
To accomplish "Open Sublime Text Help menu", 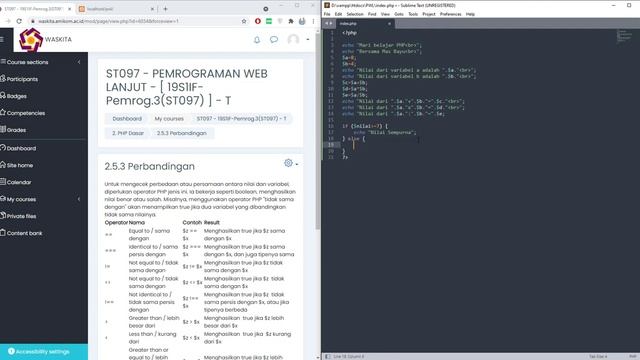I will pyautogui.click(x=470, y=14).
